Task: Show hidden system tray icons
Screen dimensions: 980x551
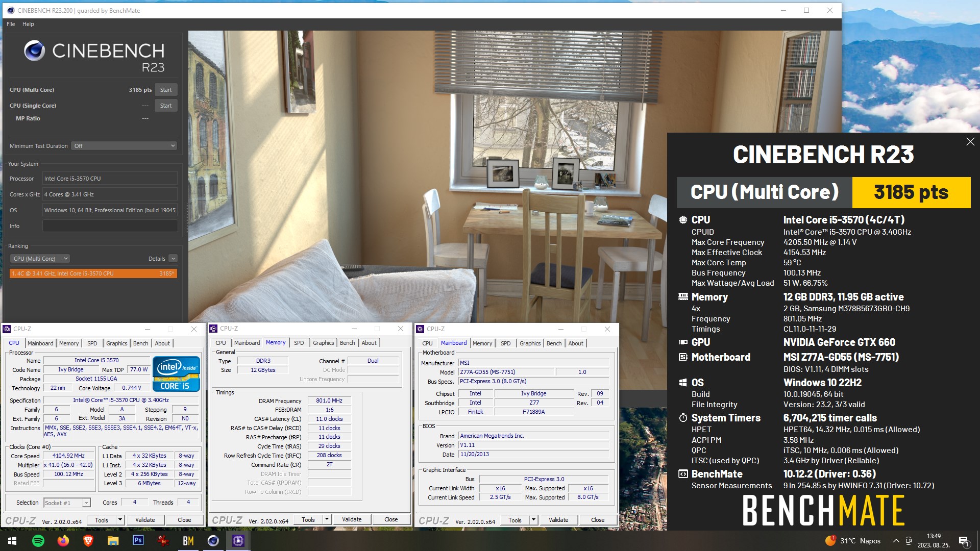Action: click(x=896, y=541)
